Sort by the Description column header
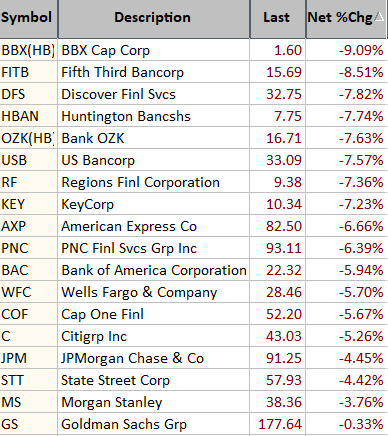The height and width of the screenshot is (436, 388). 154,19
